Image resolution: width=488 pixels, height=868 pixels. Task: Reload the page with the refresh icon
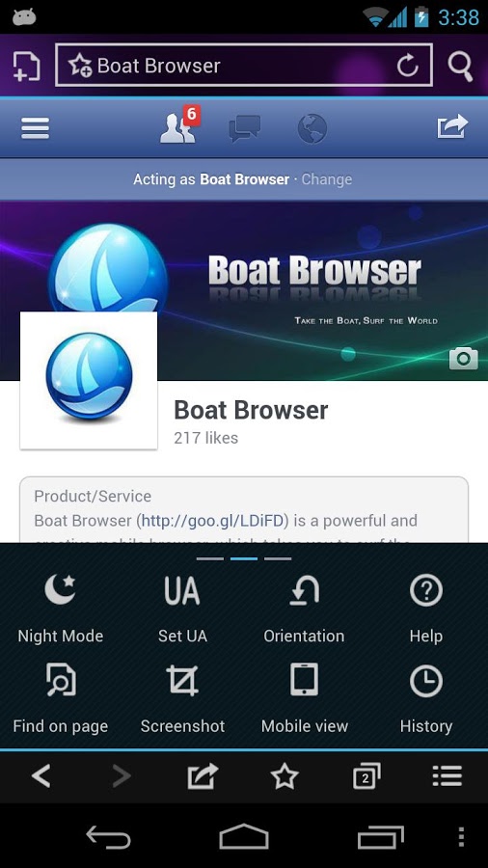(x=408, y=66)
